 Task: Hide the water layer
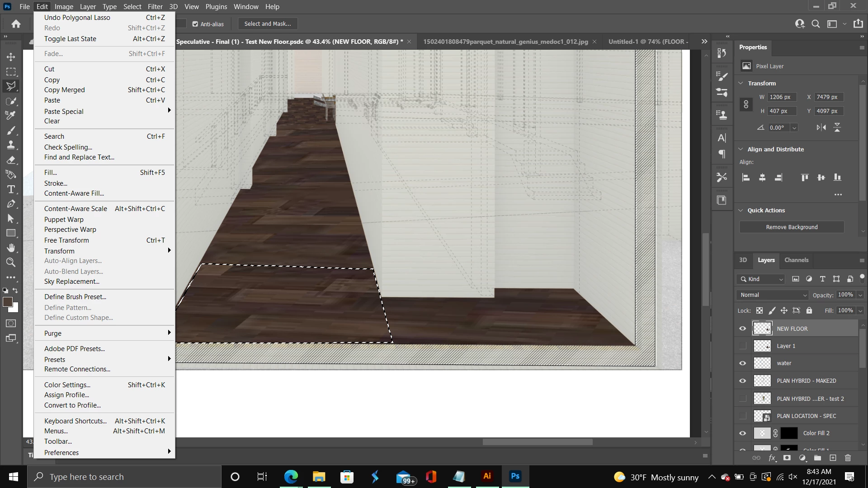tap(742, 363)
